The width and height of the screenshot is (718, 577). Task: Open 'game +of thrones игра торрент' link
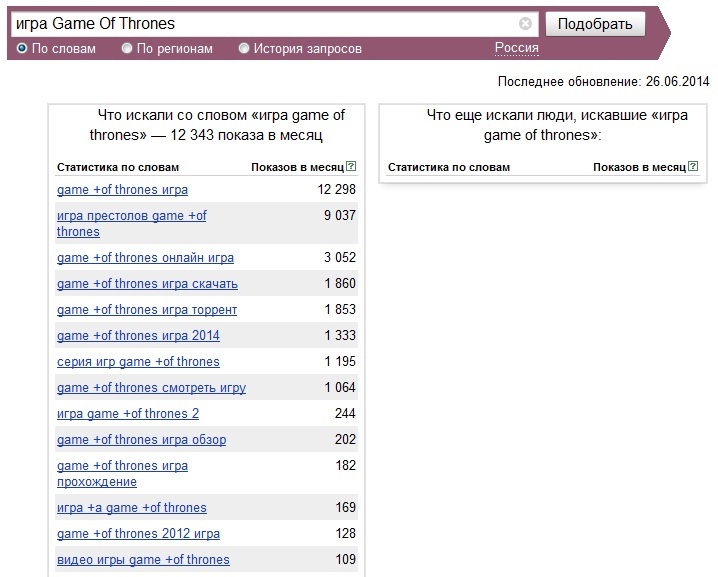tap(147, 310)
